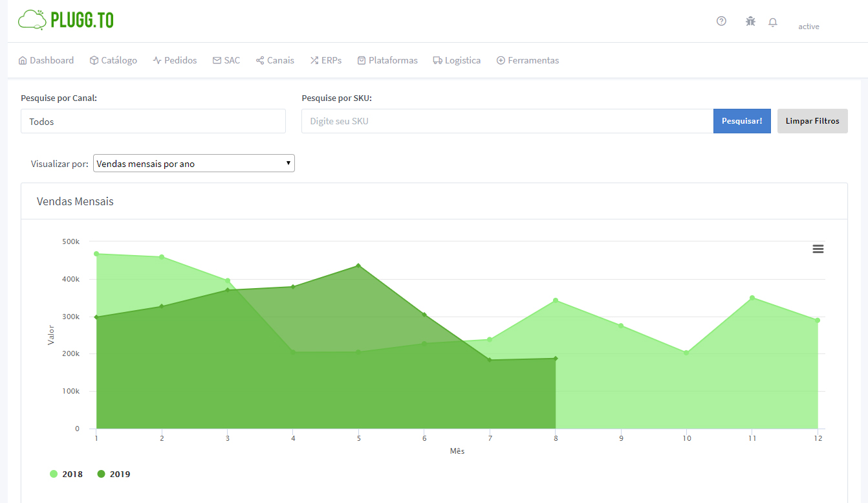Click the 2019 data point at month 8
The image size is (868, 503).
[x=555, y=359]
